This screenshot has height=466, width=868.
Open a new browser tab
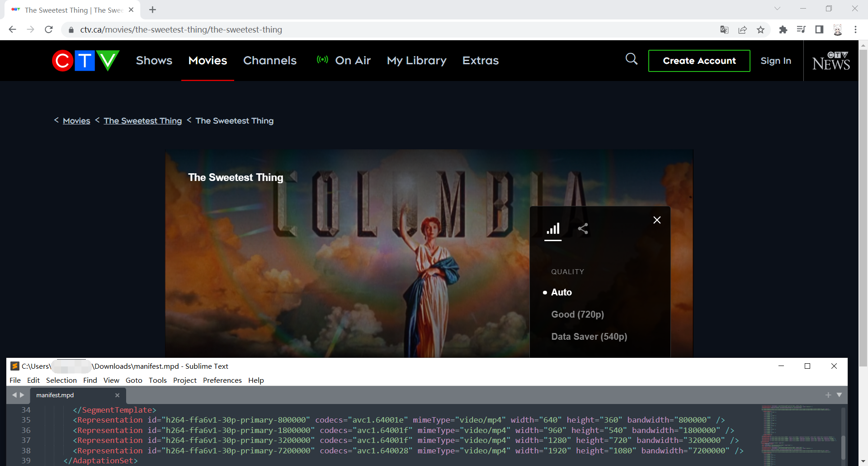(152, 10)
